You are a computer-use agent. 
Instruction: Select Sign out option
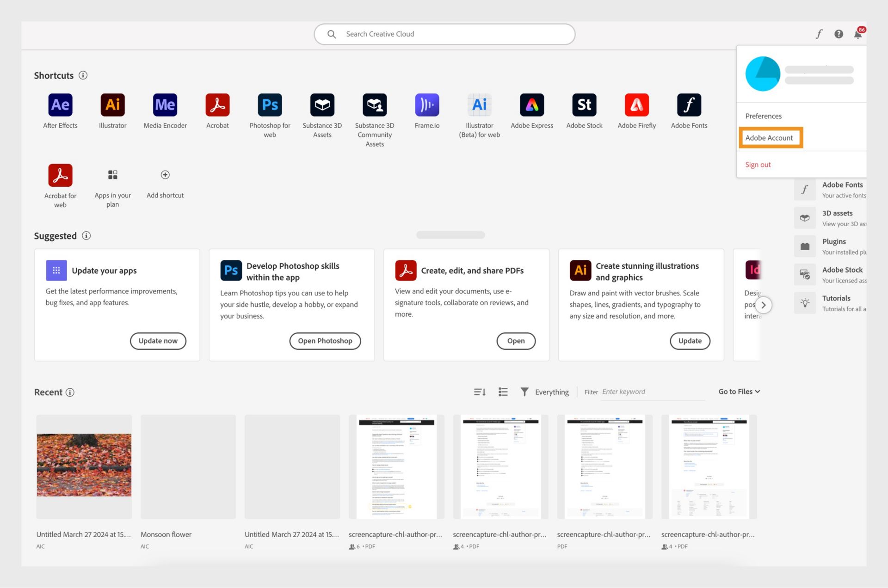[x=758, y=164]
